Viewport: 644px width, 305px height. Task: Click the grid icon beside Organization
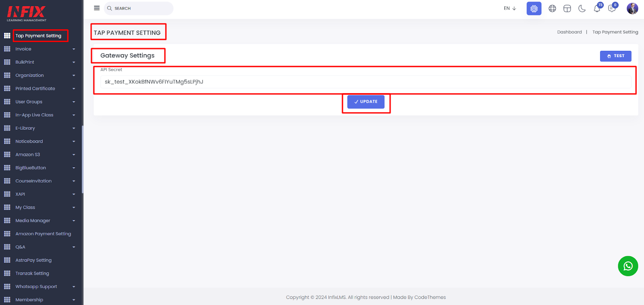click(7, 75)
